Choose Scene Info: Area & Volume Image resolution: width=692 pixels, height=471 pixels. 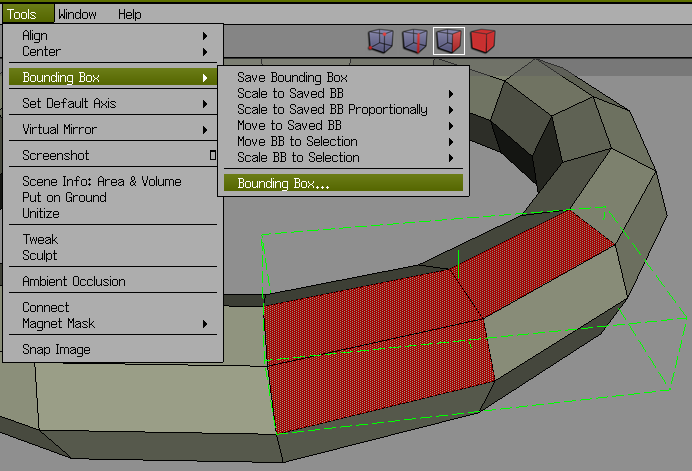click(113, 181)
